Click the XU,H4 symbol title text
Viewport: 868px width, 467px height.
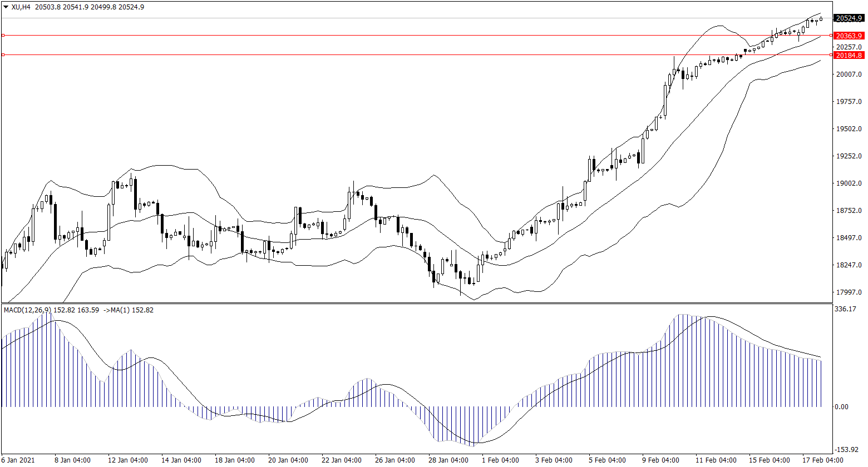click(x=21, y=7)
